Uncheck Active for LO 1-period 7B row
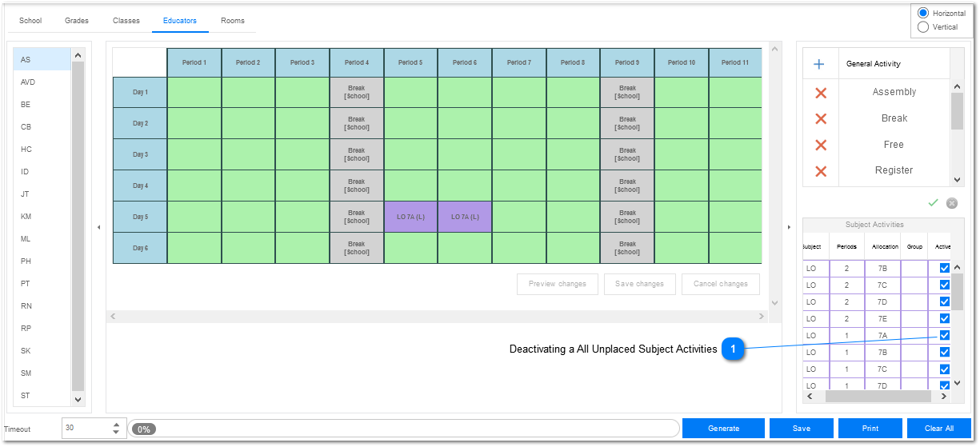This screenshot has height=447, width=980. point(945,352)
